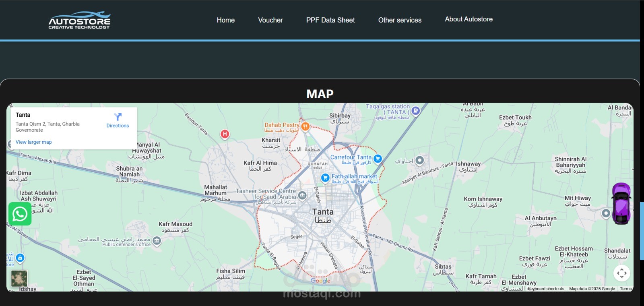644x306 pixels.
Task: Click Tasheer Service Centre marker
Action: (302, 196)
